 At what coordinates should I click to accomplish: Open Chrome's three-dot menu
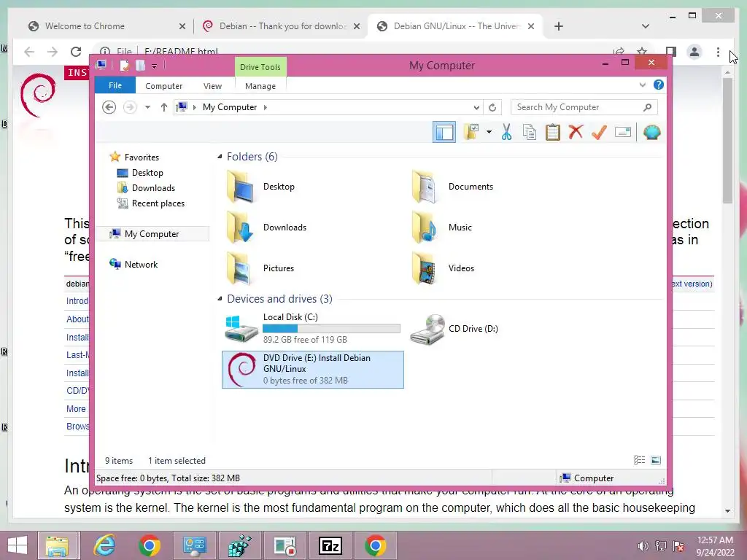[718, 52]
